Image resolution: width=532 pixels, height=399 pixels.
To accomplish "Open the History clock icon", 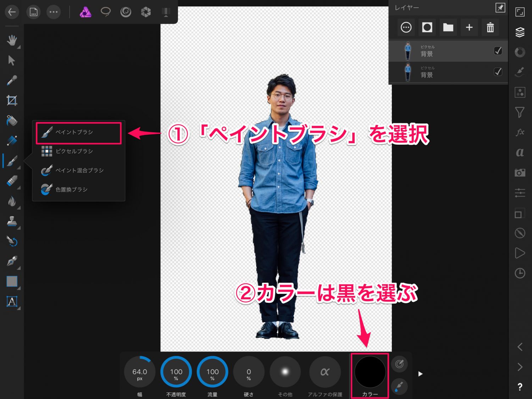I will point(520,273).
